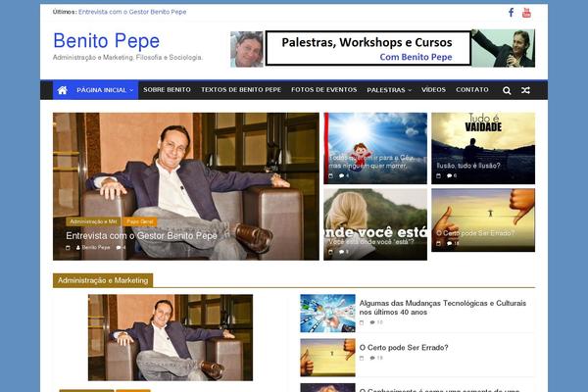Viewport: 588px width, 392px height.
Task: Go to Página Inicial menu item
Action: [101, 90]
